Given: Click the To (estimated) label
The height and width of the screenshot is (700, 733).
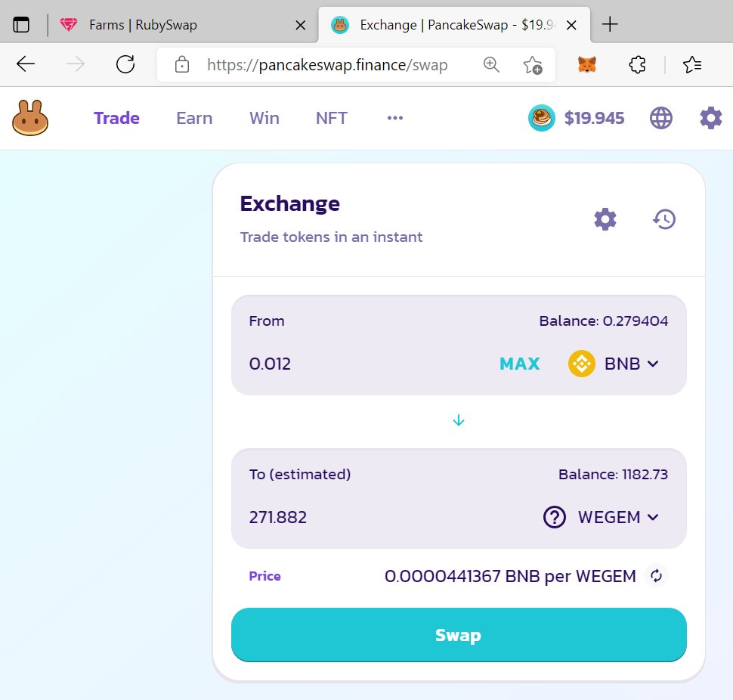Looking at the screenshot, I should click(300, 474).
